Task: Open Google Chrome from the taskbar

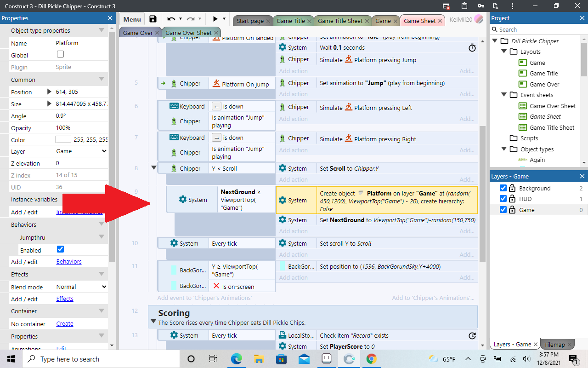Action: point(372,359)
